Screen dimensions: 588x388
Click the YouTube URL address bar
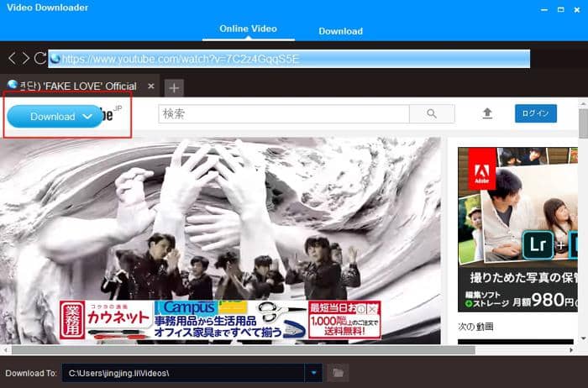click(x=289, y=59)
